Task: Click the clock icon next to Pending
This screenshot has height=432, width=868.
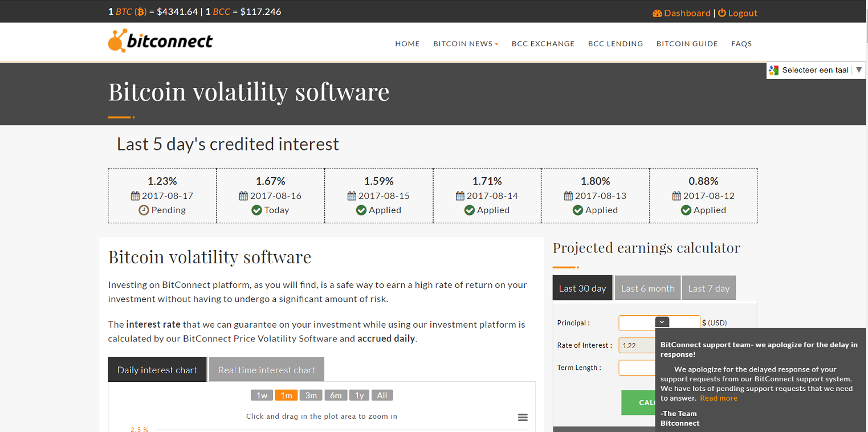Action: coord(144,210)
